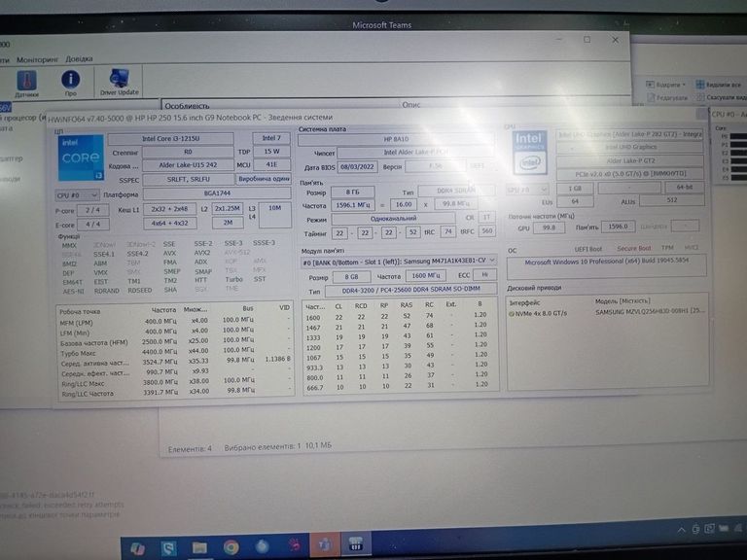Click the Intel Graphics logo
Image resolution: width=747 pixels, height=560 pixels.
[x=530, y=153]
